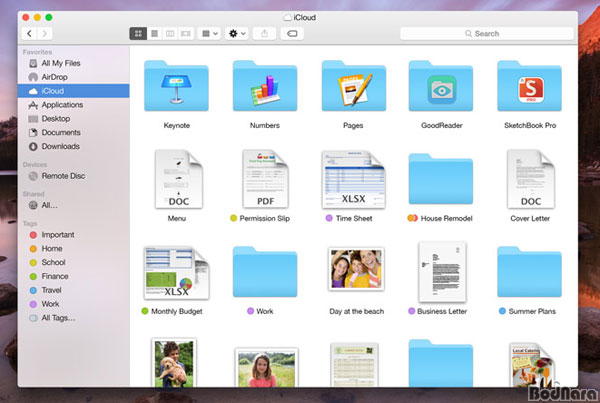Select the Day at the beach photo
600x403 pixels.
coord(356,269)
